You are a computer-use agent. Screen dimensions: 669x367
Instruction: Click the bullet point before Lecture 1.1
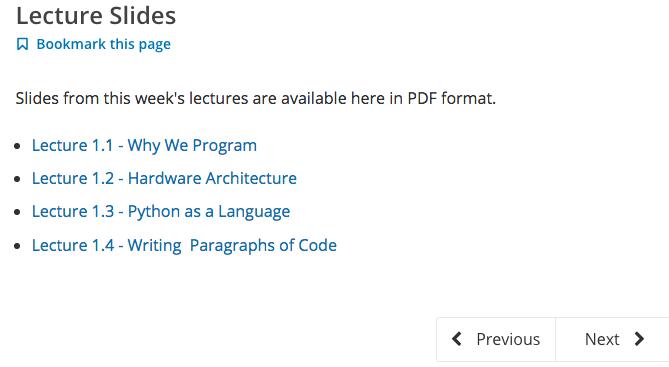pos(17,146)
